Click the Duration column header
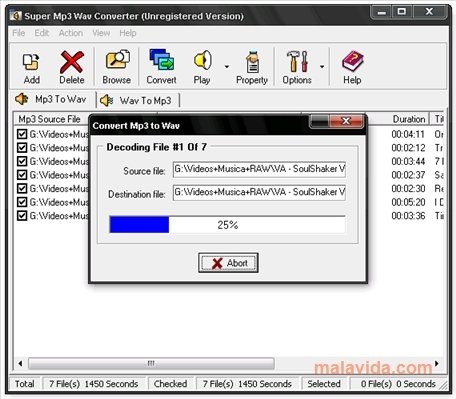This screenshot has height=399, width=456. [x=409, y=119]
